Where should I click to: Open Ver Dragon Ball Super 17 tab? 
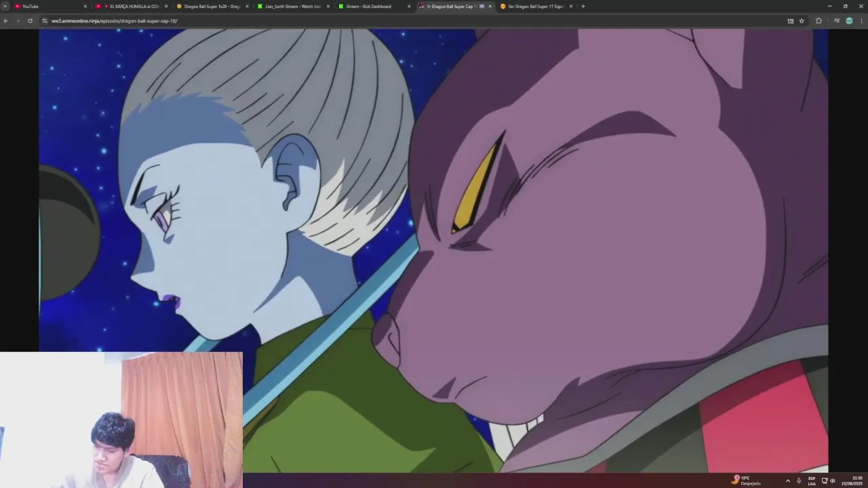[x=535, y=6]
